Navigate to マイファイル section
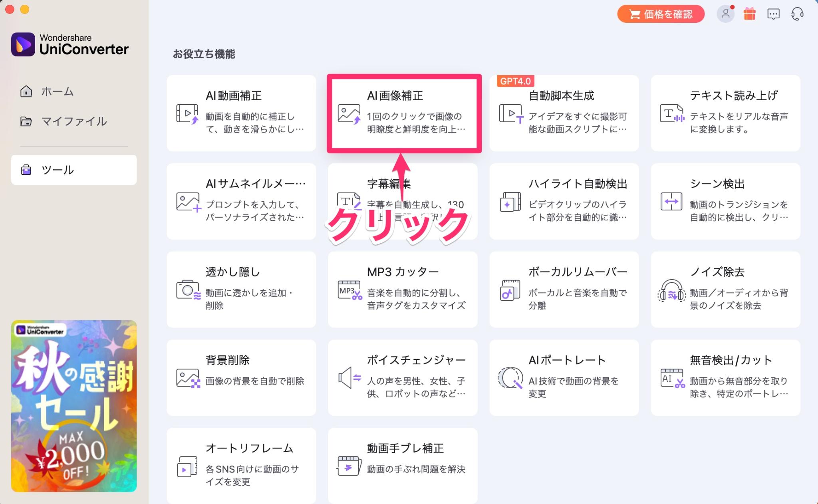 (x=73, y=121)
